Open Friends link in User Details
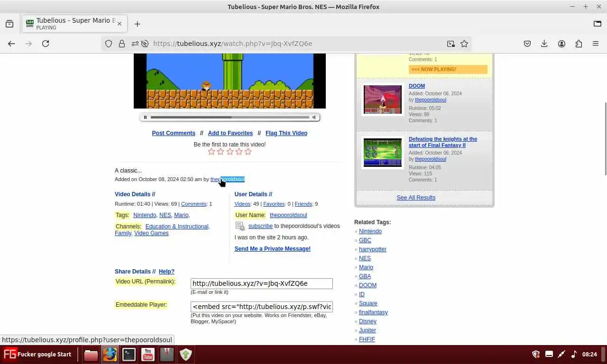Screen dimensions: 607x364 (303, 204)
